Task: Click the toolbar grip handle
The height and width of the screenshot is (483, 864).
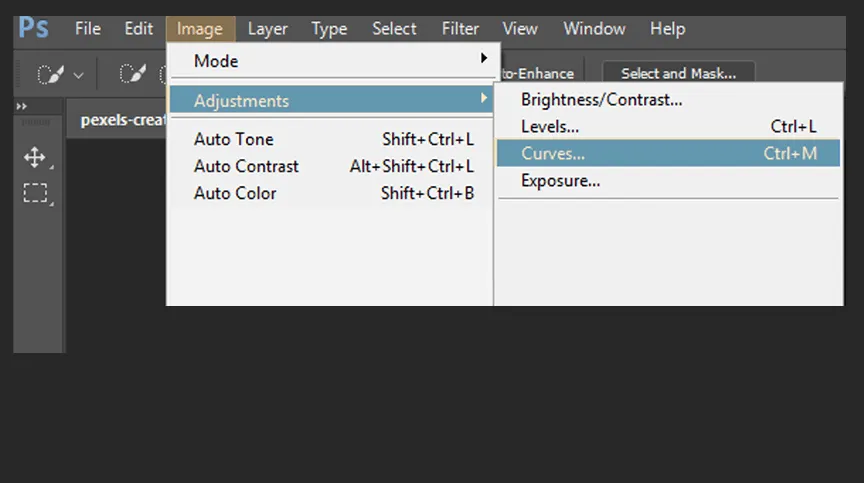Action: [35, 122]
